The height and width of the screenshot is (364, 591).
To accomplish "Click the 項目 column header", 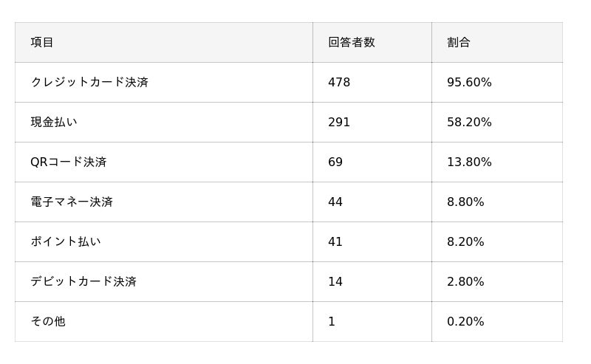I will [x=42, y=42].
